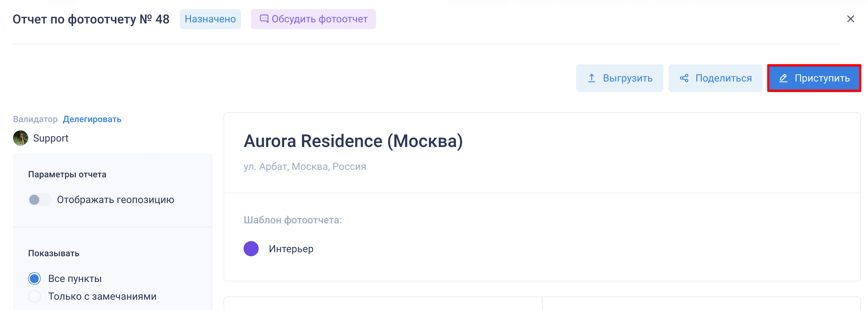Click the share nodes icon for Поделиться
868x310 pixels.
(684, 78)
